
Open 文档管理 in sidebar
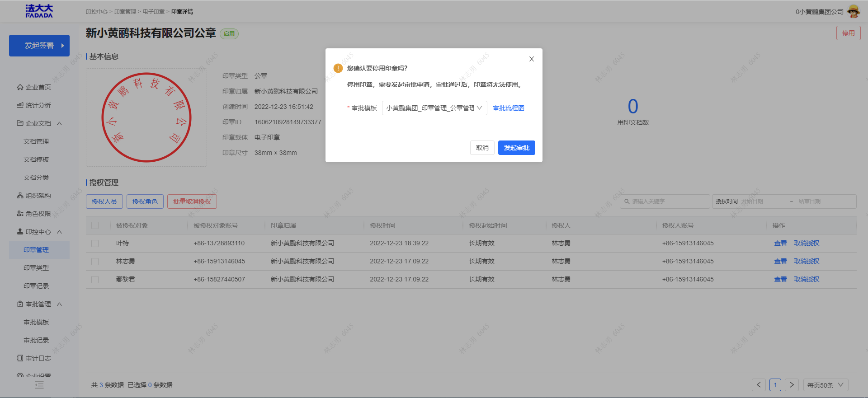(x=36, y=141)
